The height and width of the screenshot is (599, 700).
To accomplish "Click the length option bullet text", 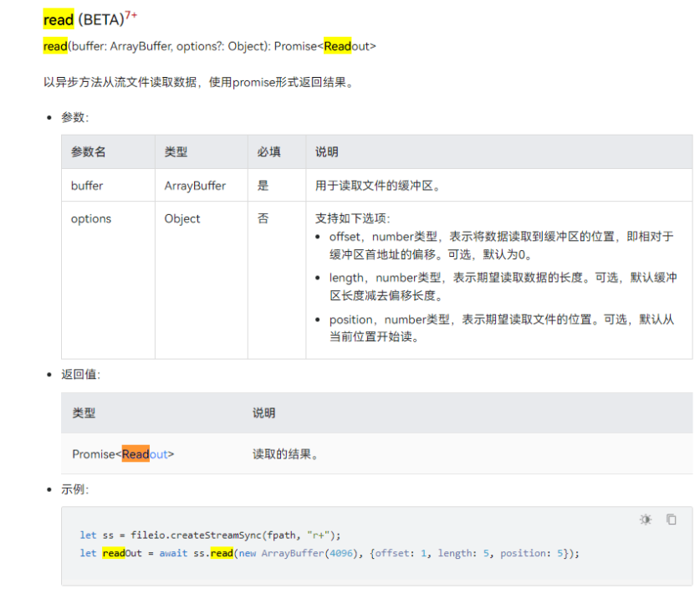I will coord(503,286).
